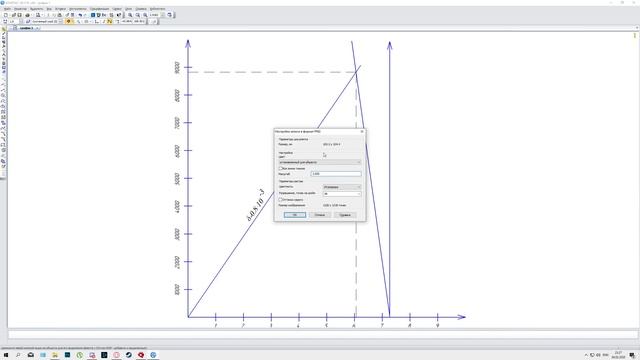Open the Выделить menu

pyautogui.click(x=36, y=9)
